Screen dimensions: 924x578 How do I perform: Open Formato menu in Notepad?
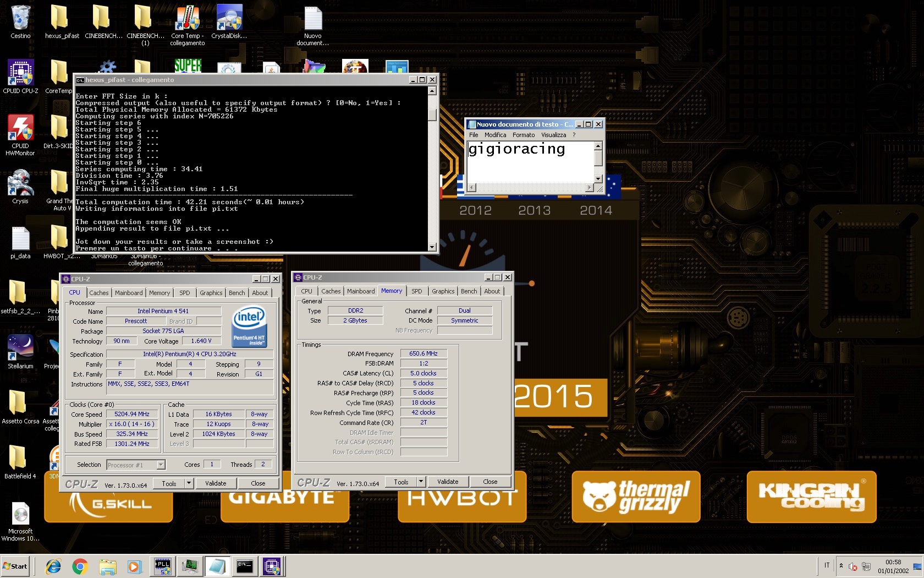point(524,135)
